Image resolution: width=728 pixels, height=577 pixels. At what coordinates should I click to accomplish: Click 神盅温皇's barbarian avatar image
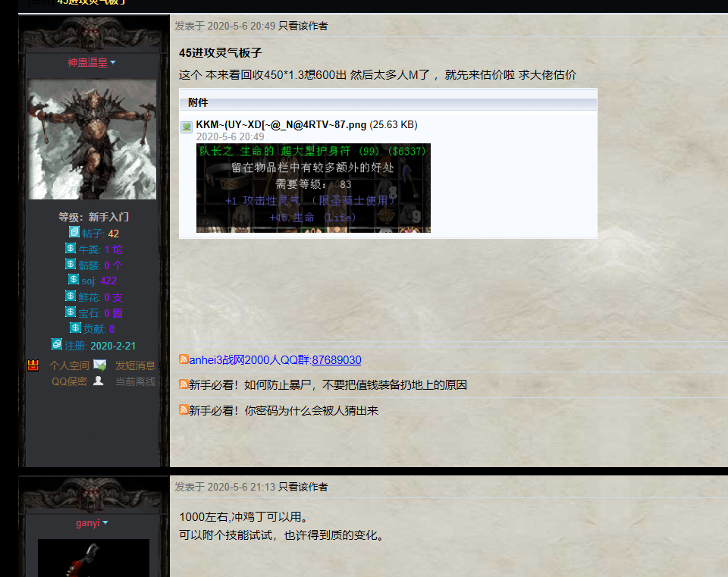(93, 140)
